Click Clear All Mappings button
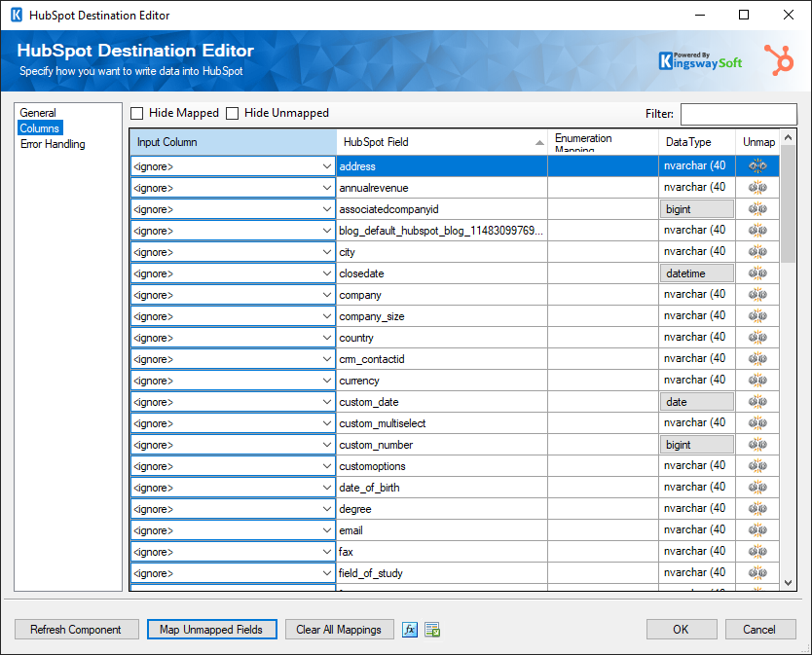 click(x=339, y=630)
